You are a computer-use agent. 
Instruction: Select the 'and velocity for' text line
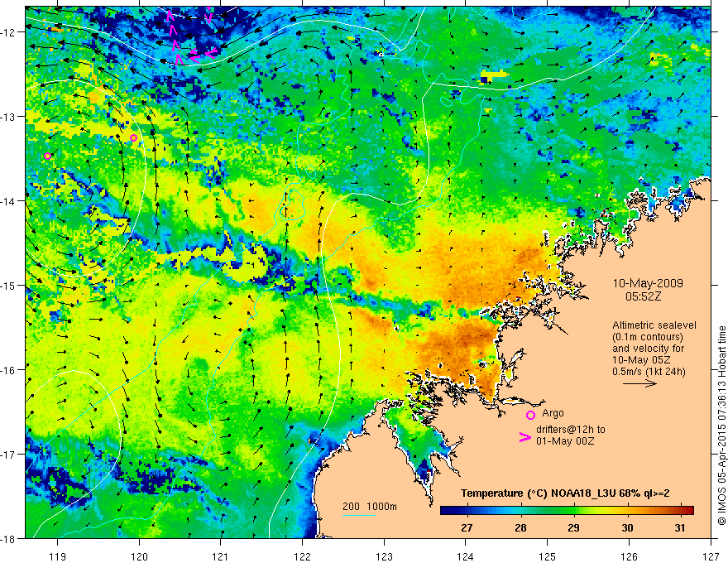click(648, 349)
